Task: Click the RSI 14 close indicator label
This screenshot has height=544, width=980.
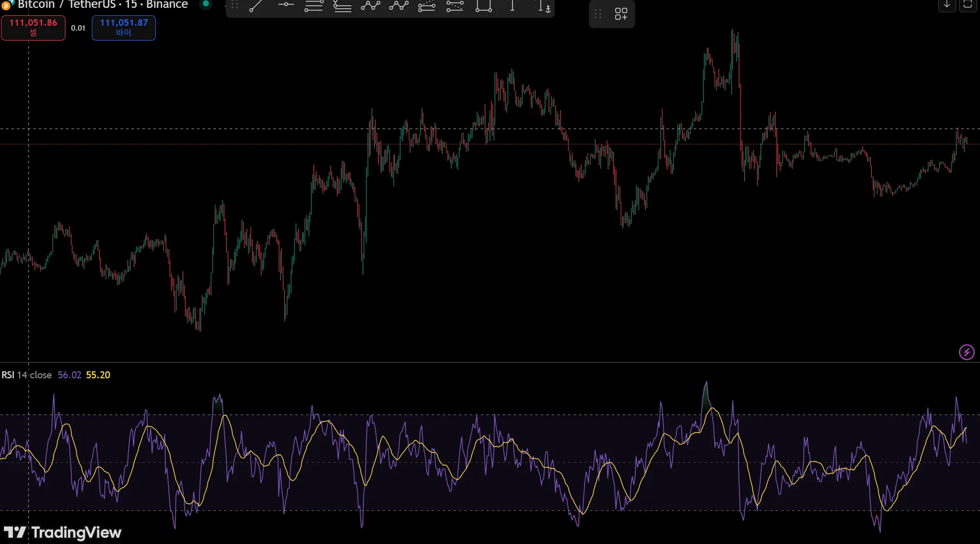Action: coord(27,375)
